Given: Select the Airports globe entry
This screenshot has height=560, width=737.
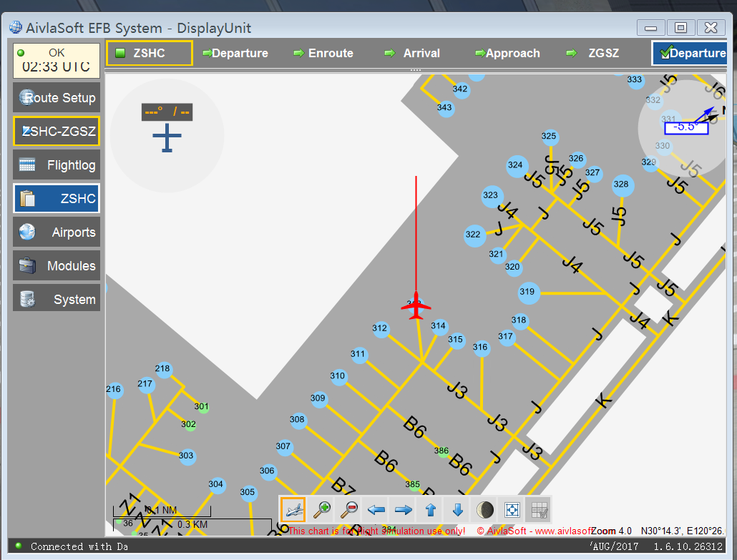Looking at the screenshot, I should (57, 232).
